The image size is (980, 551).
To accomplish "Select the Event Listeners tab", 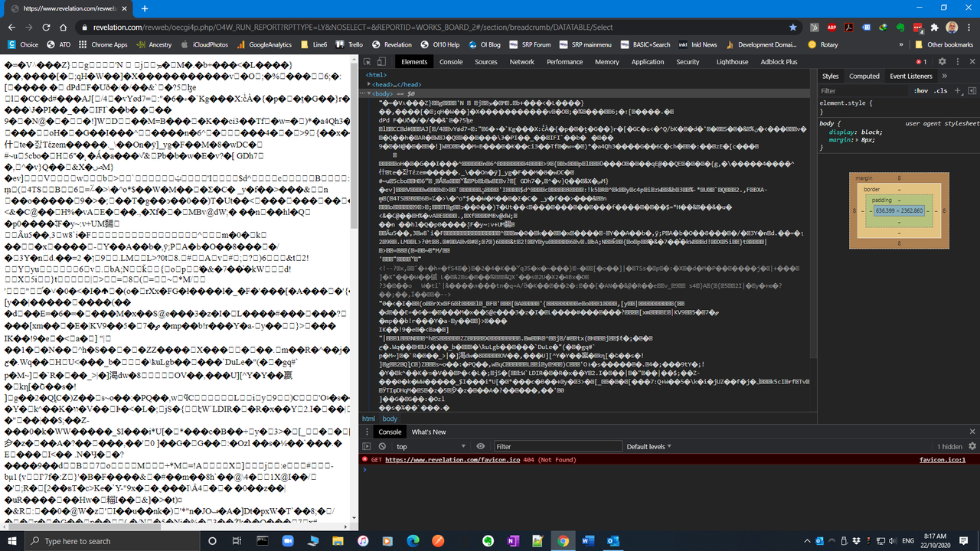I will pos(911,76).
